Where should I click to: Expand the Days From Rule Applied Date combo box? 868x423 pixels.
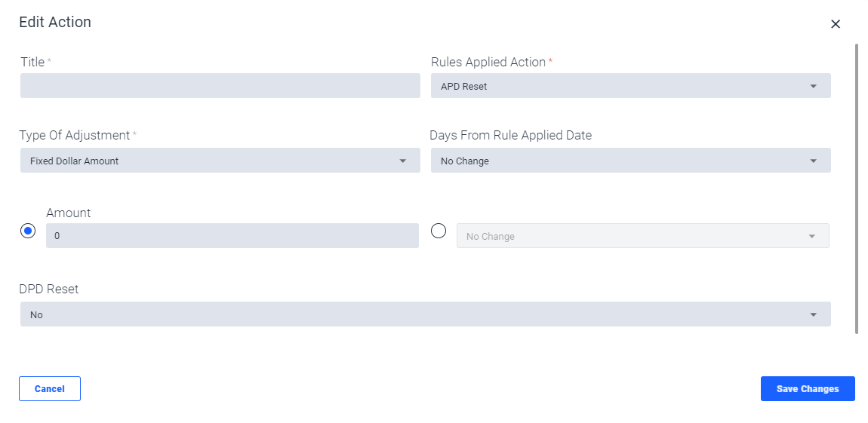coord(630,161)
